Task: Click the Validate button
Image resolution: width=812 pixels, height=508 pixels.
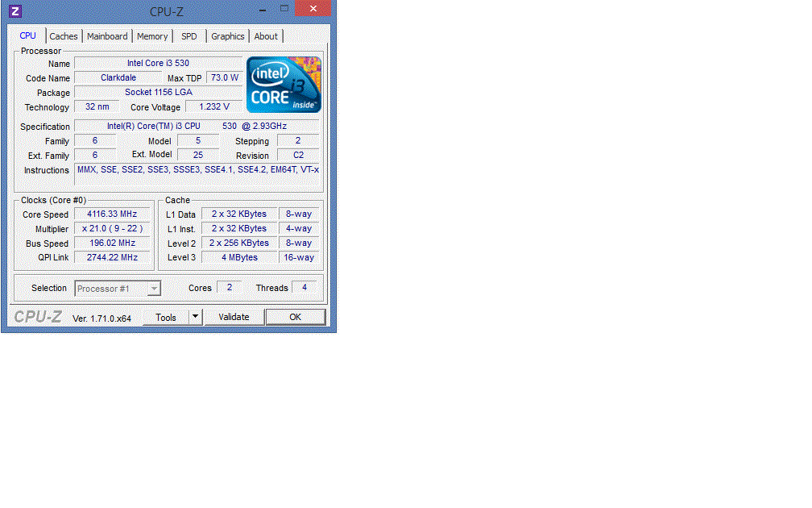Action: (x=234, y=317)
